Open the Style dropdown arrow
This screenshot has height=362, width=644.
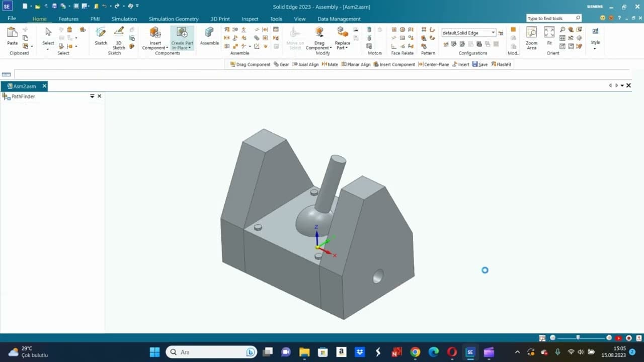point(595,49)
